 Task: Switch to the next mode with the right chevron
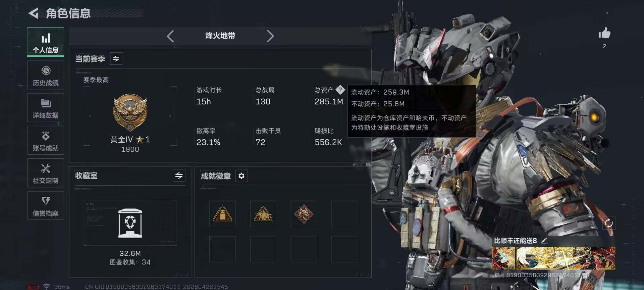270,36
